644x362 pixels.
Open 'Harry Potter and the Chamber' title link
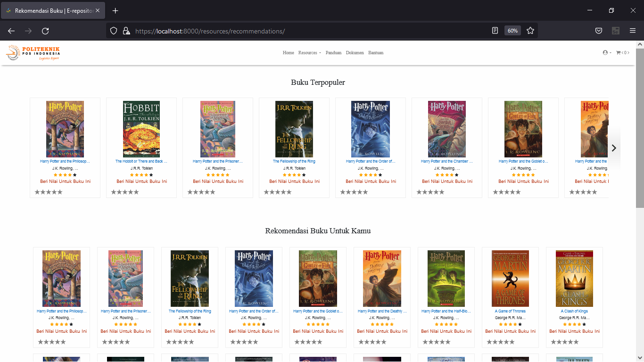447,161
